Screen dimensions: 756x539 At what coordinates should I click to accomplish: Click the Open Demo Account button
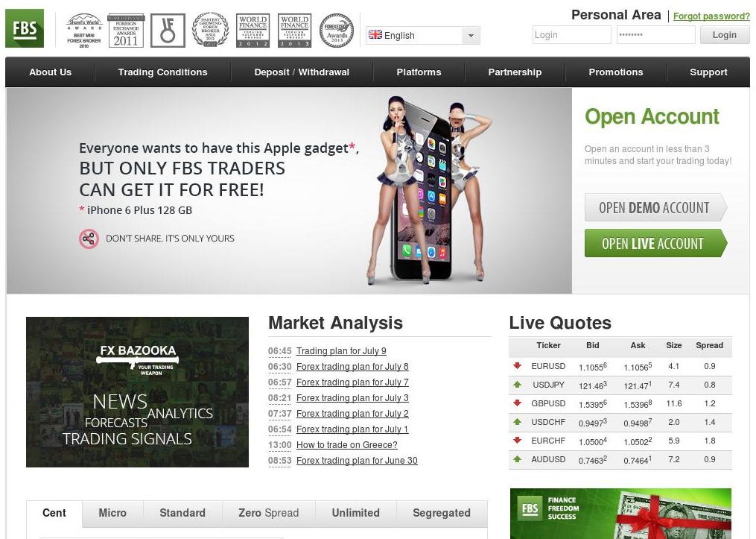pyautogui.click(x=655, y=207)
